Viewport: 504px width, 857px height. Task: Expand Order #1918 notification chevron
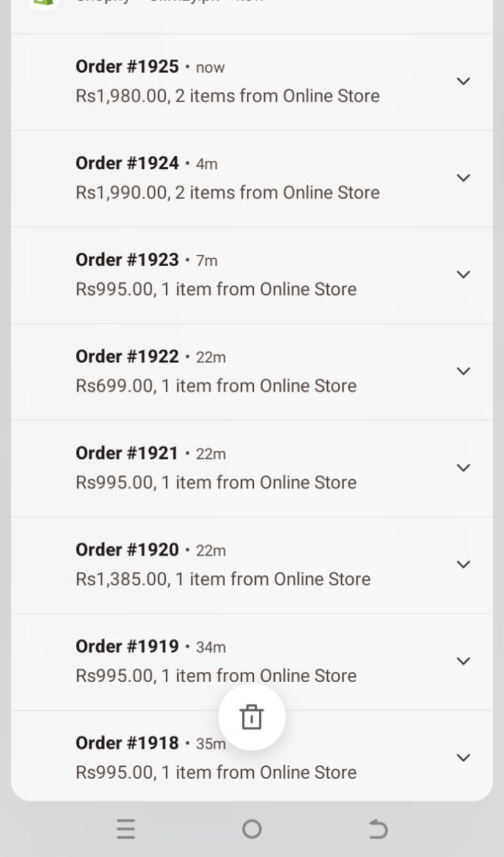click(x=463, y=757)
